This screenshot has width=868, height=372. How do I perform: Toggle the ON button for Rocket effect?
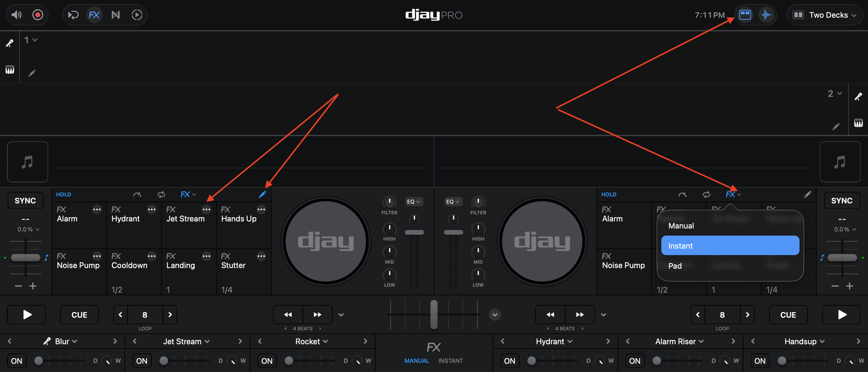pos(267,360)
